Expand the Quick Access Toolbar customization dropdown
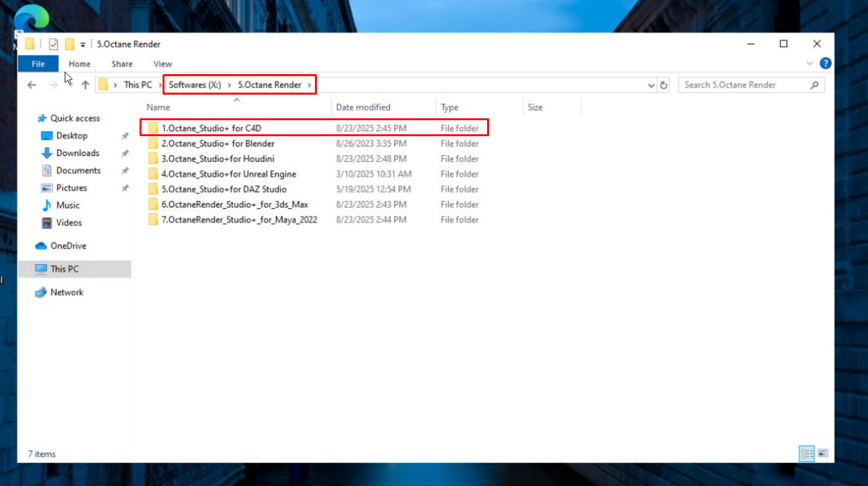 pos(82,44)
